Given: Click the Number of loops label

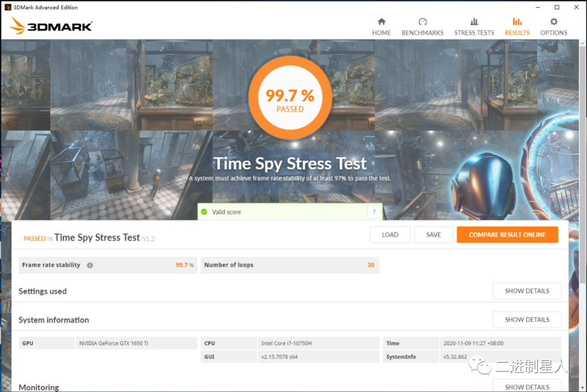Looking at the screenshot, I should tap(229, 265).
